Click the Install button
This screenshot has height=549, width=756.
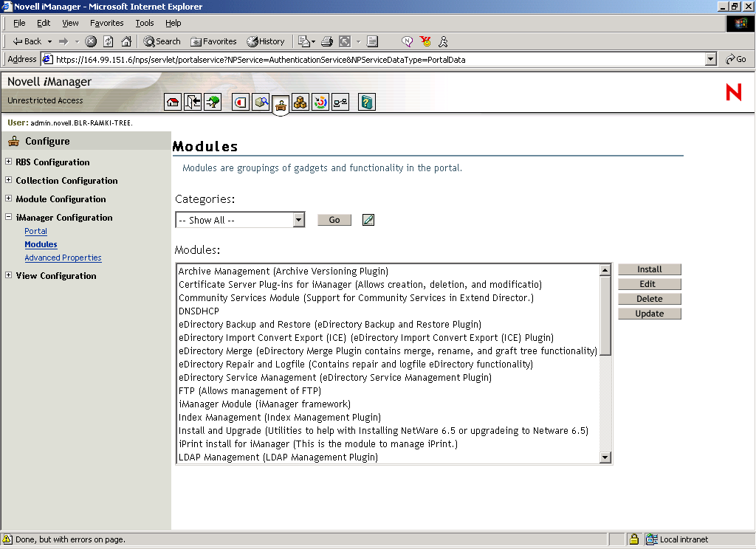click(649, 269)
